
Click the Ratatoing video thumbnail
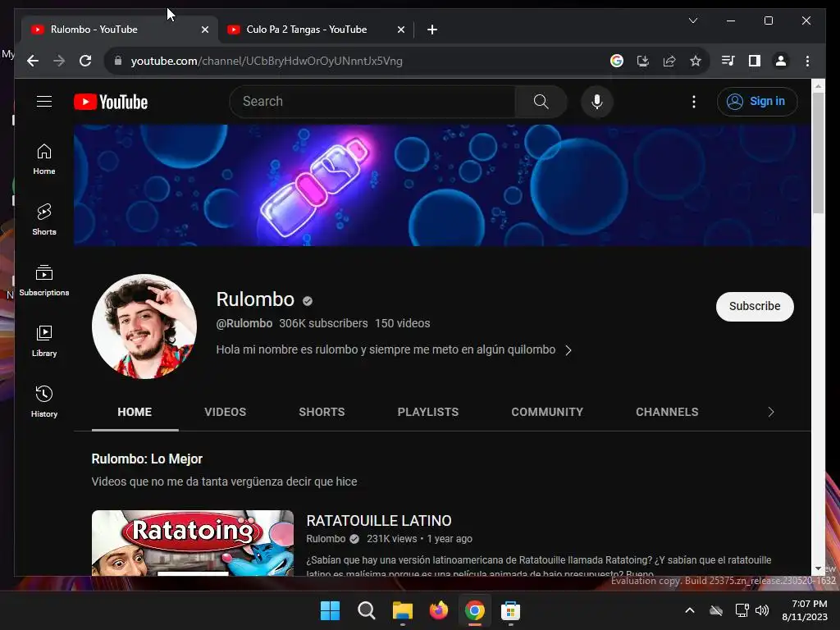193,543
